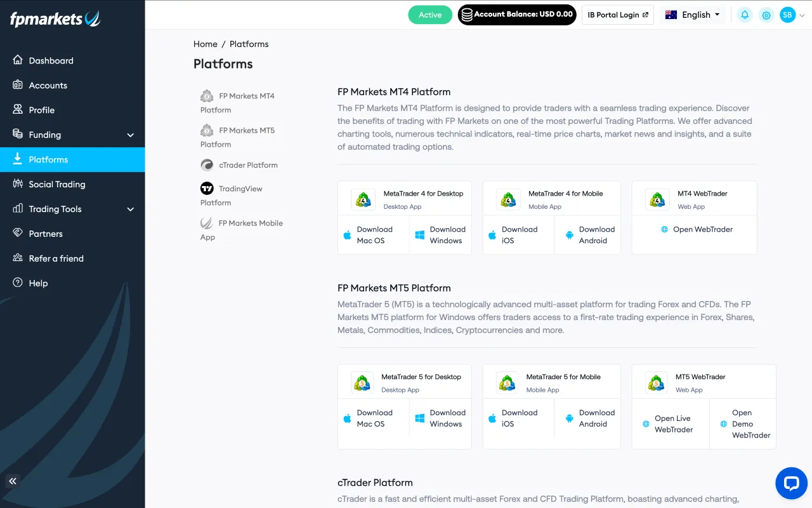Viewport: 812px width, 508px height.
Task: Open the Dashboard page
Action: tap(72, 60)
